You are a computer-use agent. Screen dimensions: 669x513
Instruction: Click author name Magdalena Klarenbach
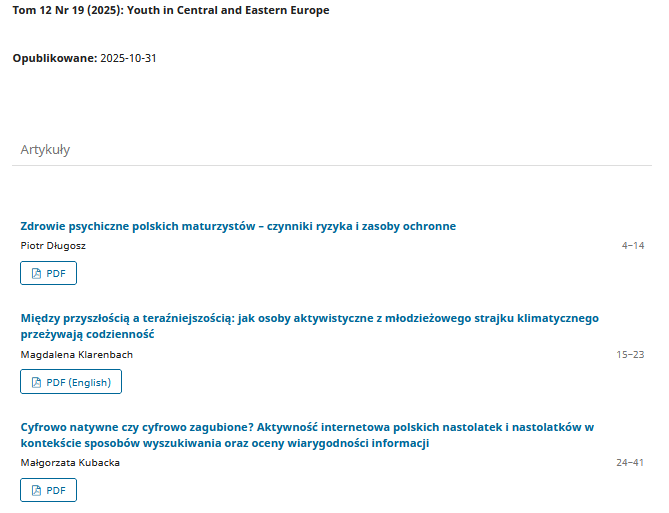pos(77,354)
